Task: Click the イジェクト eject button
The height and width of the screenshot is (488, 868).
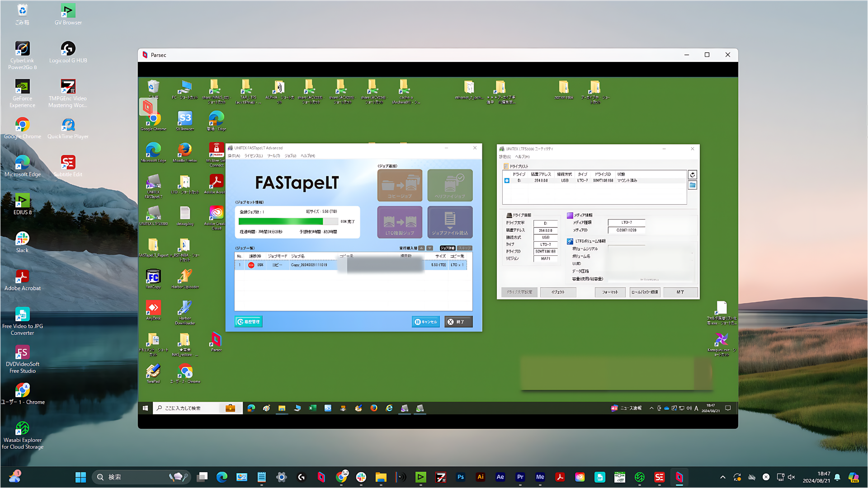Action: 558,292
